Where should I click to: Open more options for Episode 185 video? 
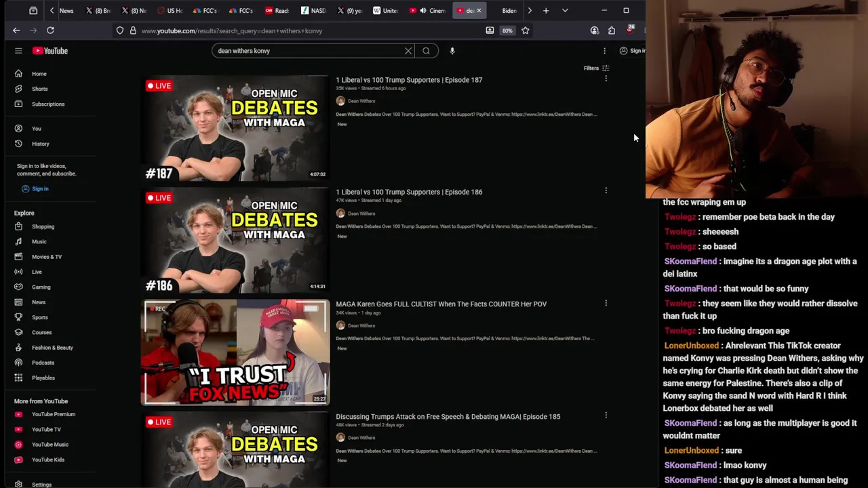[606, 415]
